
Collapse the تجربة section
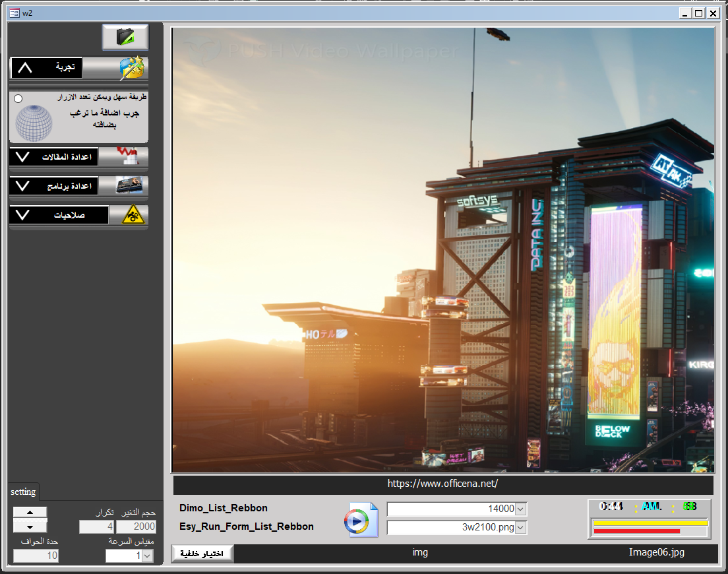(x=24, y=68)
